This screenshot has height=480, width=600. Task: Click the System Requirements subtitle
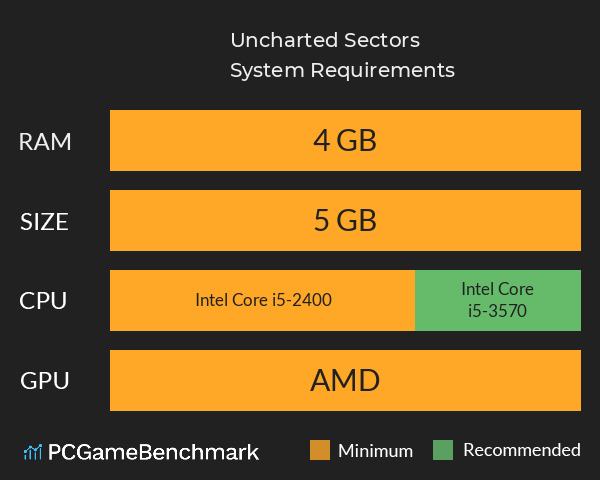point(342,71)
